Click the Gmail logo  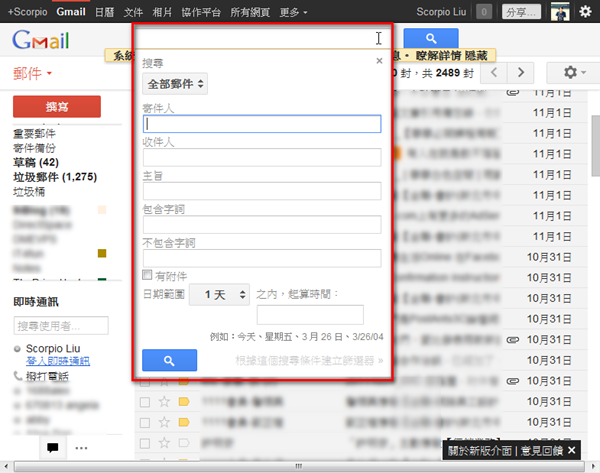tap(41, 40)
